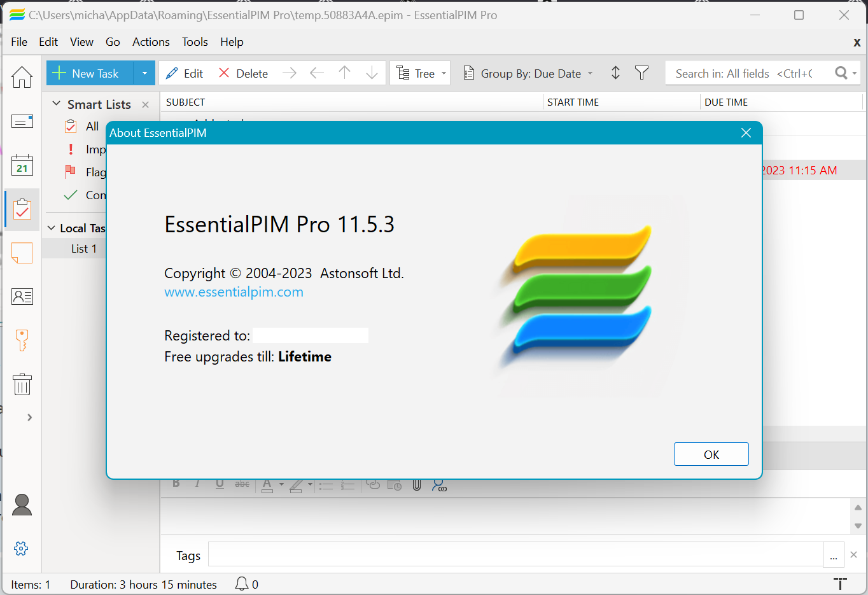Click the bulleted list icon
This screenshot has height=595, width=868.
tap(326, 486)
